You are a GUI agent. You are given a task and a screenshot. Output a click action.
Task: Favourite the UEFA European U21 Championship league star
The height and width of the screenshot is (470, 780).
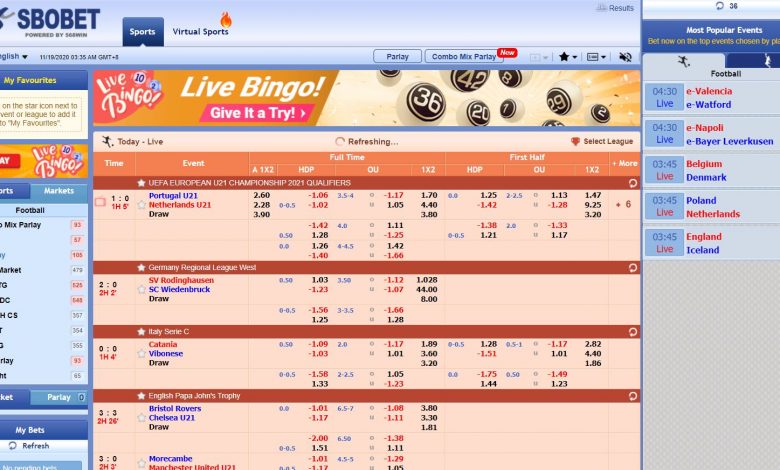point(141,183)
